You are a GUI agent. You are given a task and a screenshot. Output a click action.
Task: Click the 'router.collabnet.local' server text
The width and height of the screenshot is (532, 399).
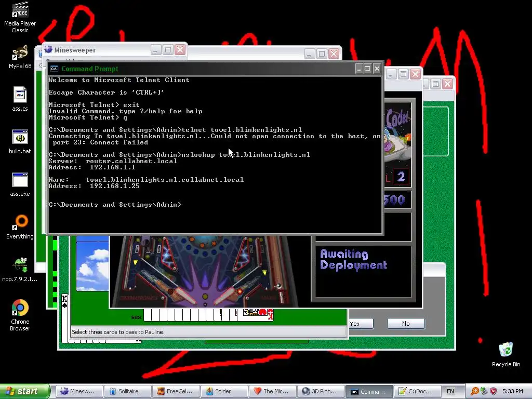click(131, 161)
